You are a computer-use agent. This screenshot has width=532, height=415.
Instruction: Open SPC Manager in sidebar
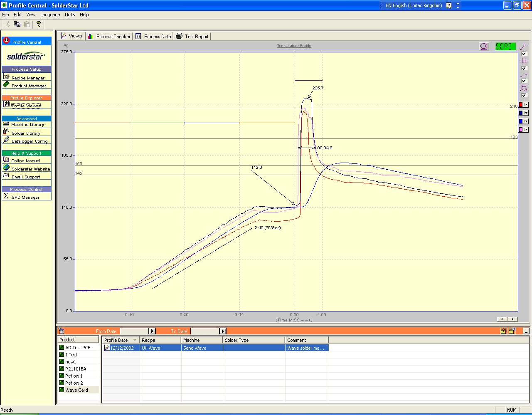27,197
